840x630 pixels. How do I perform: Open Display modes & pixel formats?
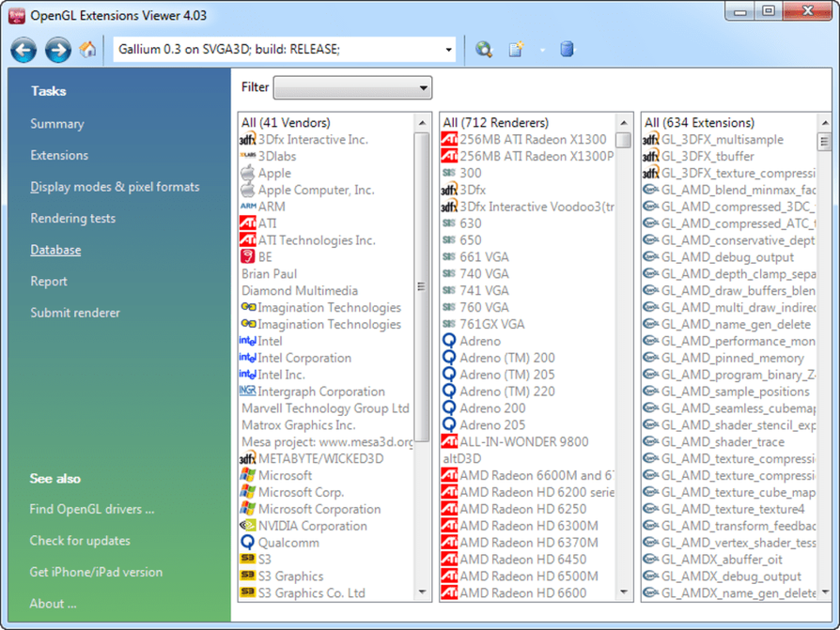pos(115,187)
